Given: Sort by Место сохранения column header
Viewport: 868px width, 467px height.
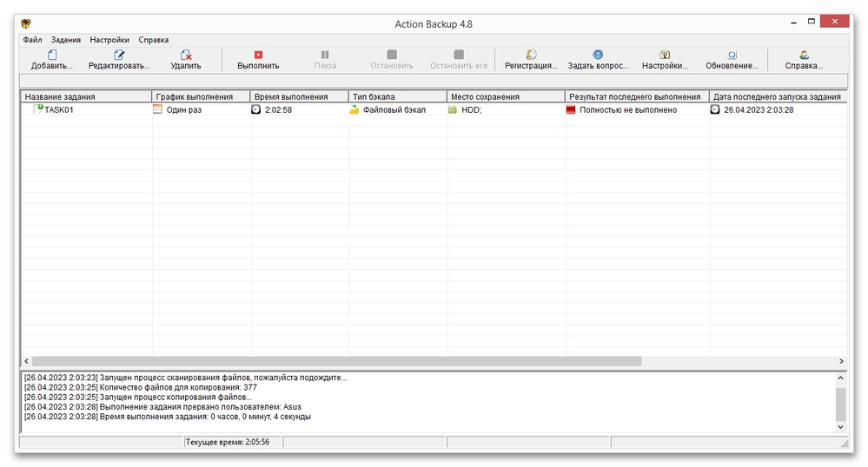Looking at the screenshot, I should pos(506,97).
